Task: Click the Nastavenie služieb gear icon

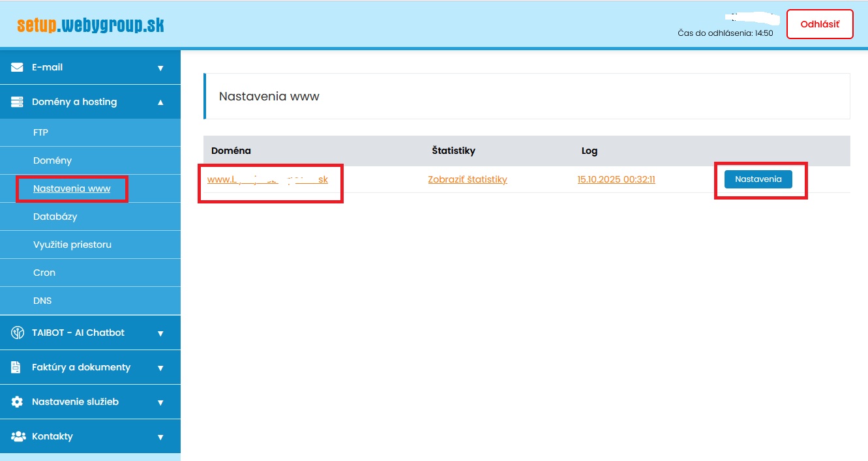Action: pos(17,402)
